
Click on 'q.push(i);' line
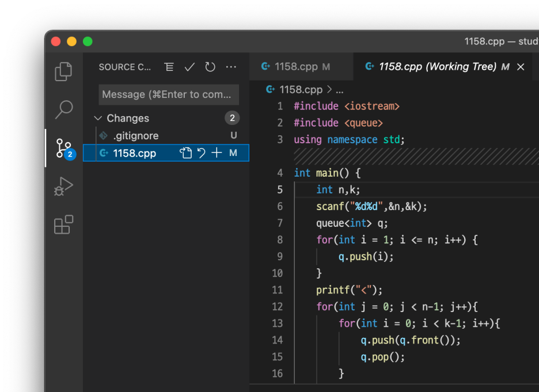click(366, 256)
